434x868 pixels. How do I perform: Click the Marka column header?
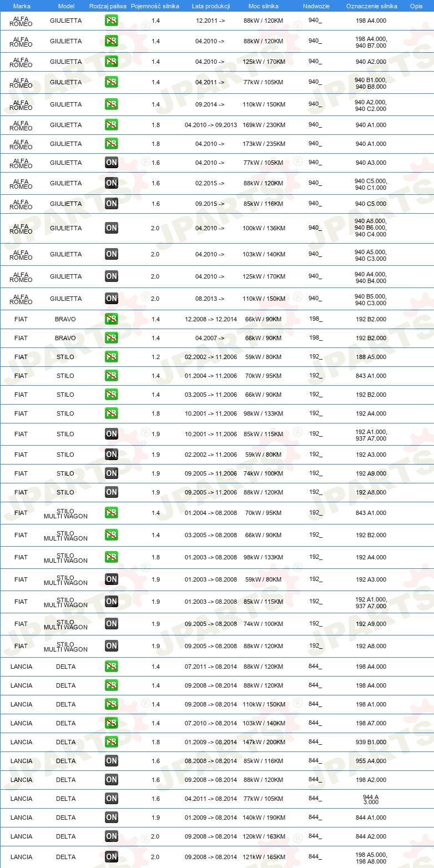(22, 6)
